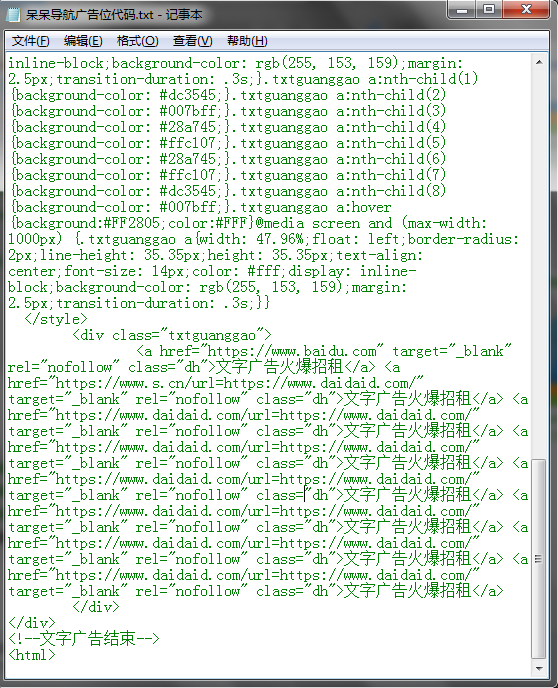Click the https://www.baidu.com URL text
This screenshot has width=558, height=688.
(292, 351)
